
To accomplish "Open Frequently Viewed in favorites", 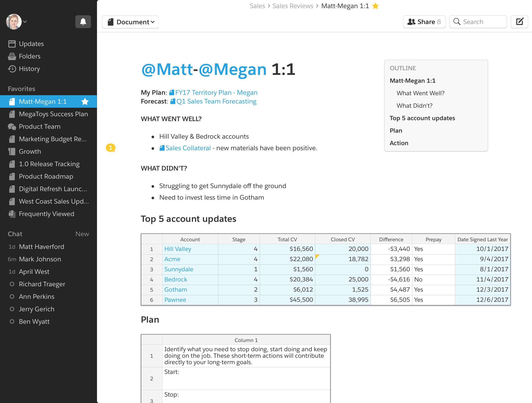I will tap(46, 214).
